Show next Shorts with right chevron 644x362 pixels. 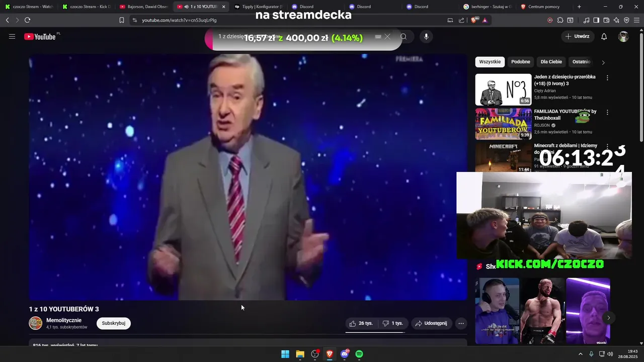608,318
